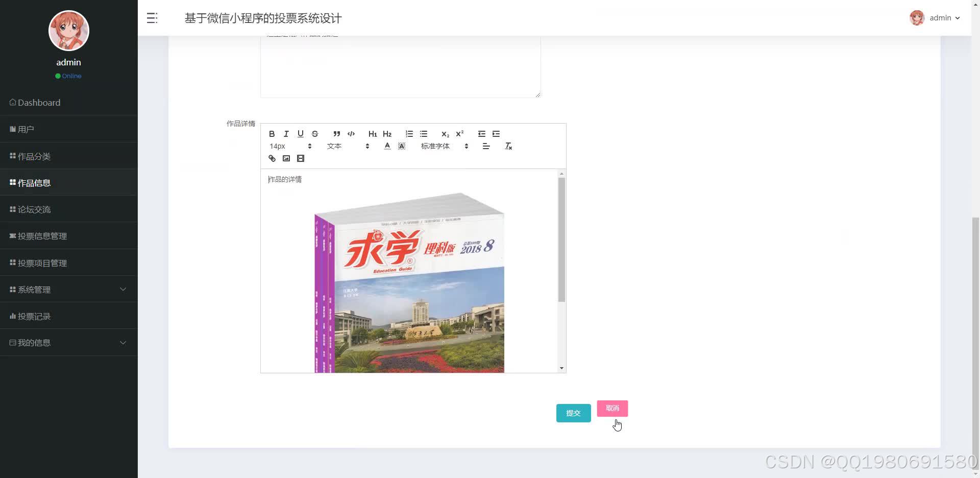This screenshot has width=980, height=478.
Task: Toggle underline formatting in editor
Action: point(301,134)
